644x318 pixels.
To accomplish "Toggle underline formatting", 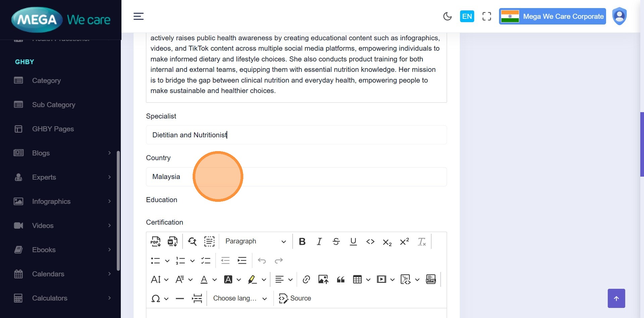I will click(353, 241).
